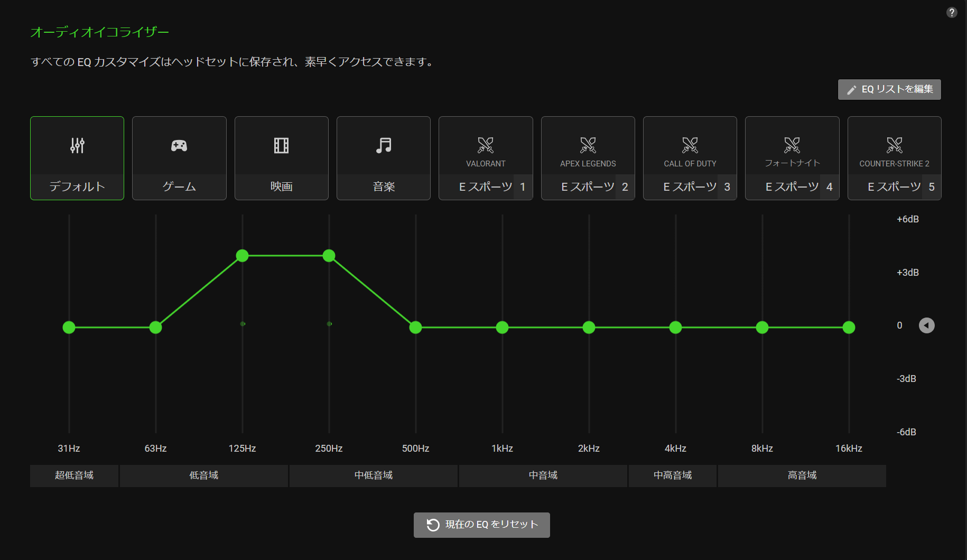Viewport: 967px width, 560px height.
Task: Choose the 音楽 music note preset
Action: coord(384,146)
